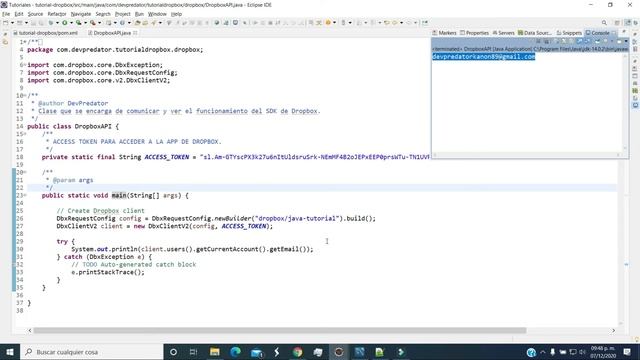Switch to the tutorial-dropbox/pom.xml editor tab
The height and width of the screenshot is (360, 640).
click(x=46, y=33)
